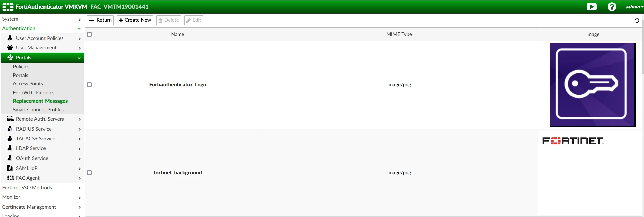Viewport: 644px width, 217px height.
Task: Click the SAML IdP icon
Action: coord(10,168)
